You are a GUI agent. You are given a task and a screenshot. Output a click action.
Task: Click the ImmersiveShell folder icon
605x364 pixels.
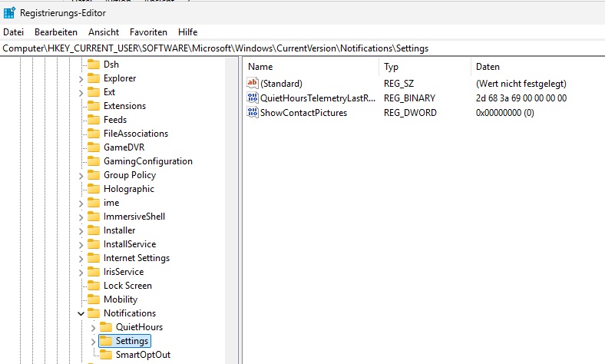(x=94, y=216)
